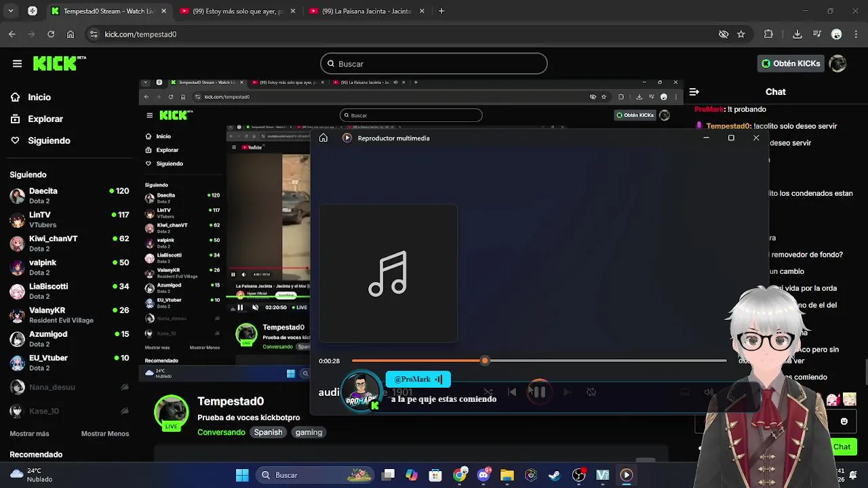Focus the Kick Buscar search field
This screenshot has width=868, height=488.
(434, 64)
